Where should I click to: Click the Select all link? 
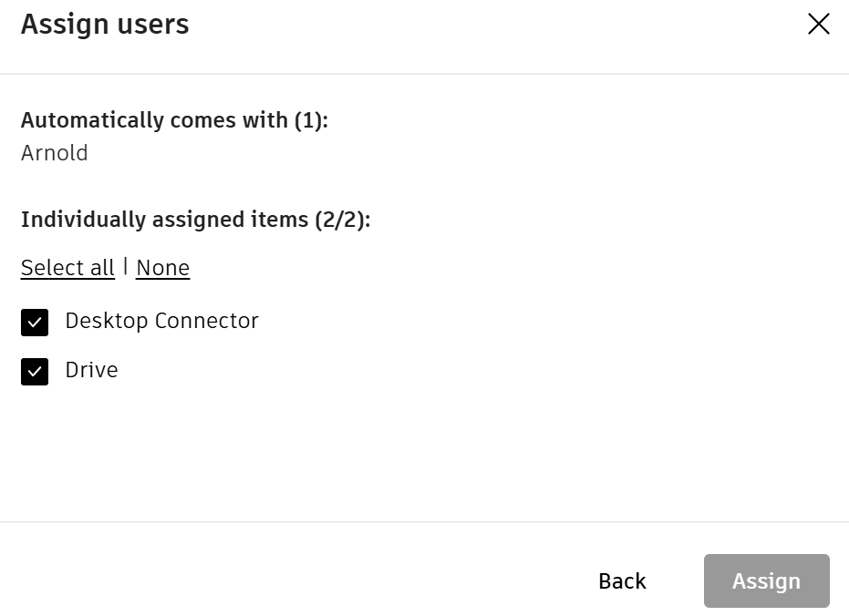[67, 268]
